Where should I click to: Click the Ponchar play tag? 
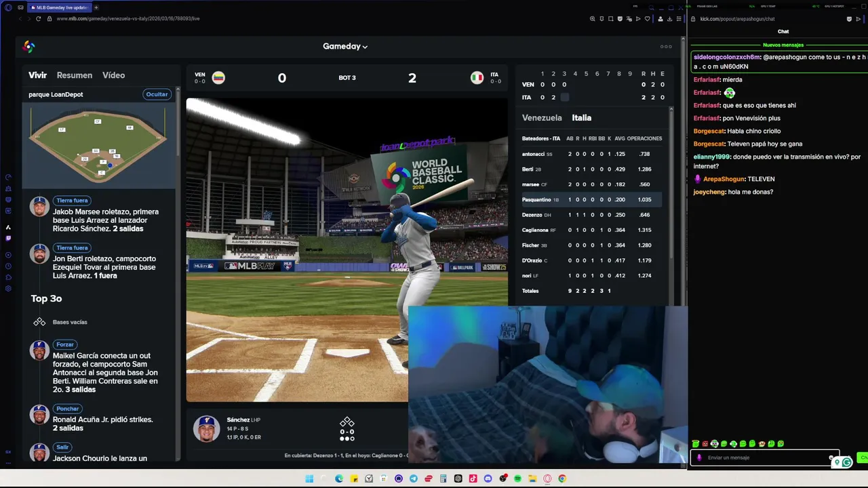point(68,409)
